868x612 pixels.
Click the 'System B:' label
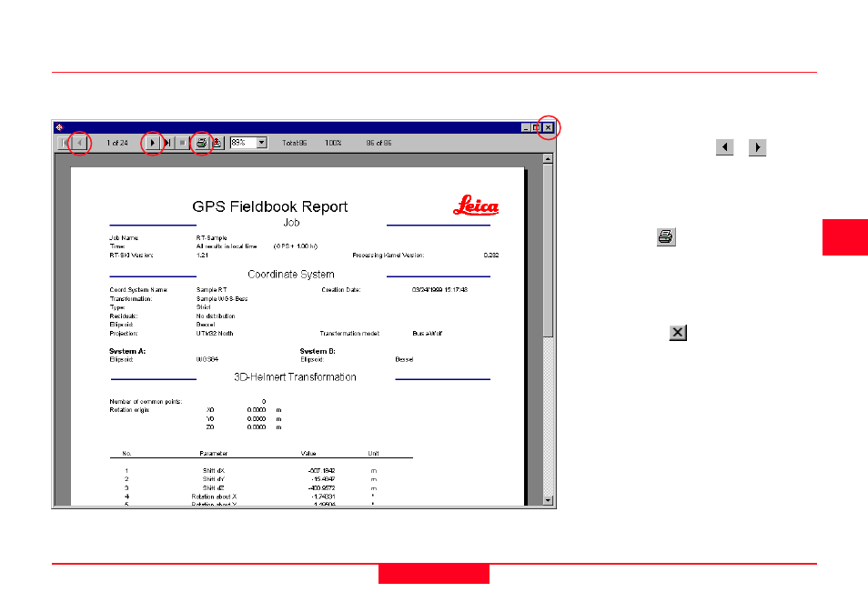(318, 351)
